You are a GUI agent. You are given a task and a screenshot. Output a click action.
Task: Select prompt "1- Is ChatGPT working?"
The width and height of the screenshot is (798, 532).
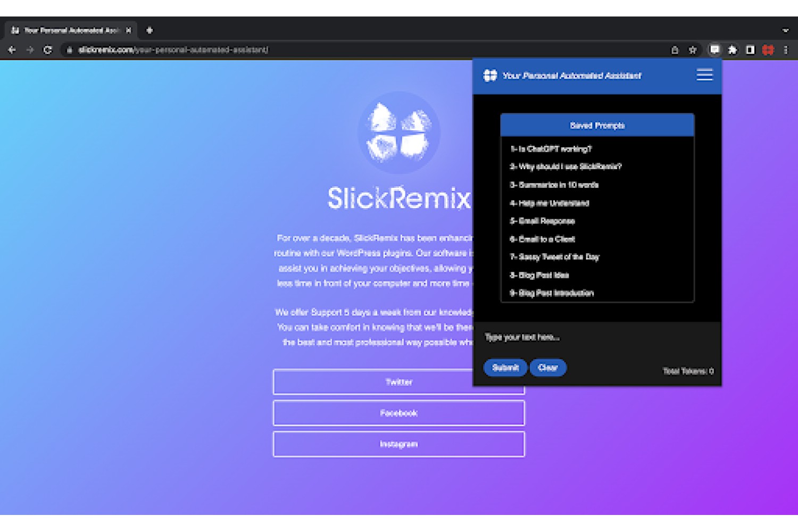point(551,149)
